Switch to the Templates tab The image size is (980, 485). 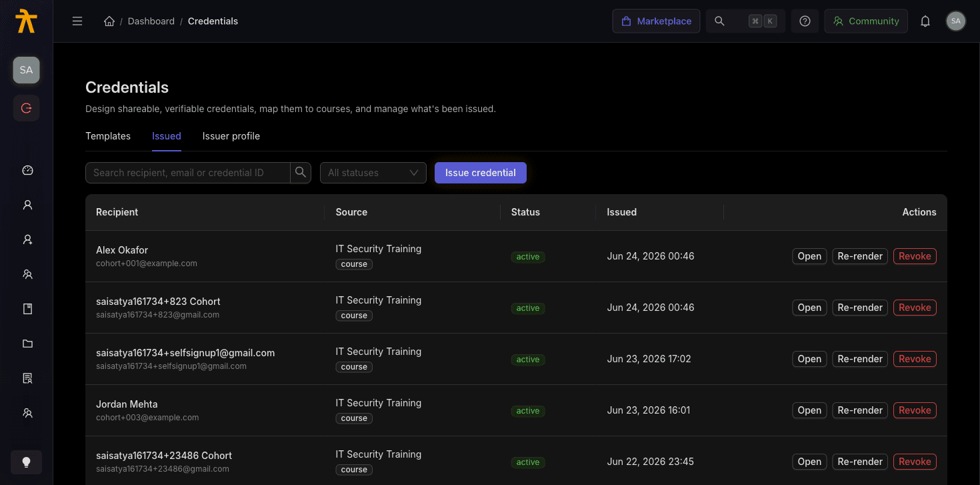pyautogui.click(x=108, y=136)
